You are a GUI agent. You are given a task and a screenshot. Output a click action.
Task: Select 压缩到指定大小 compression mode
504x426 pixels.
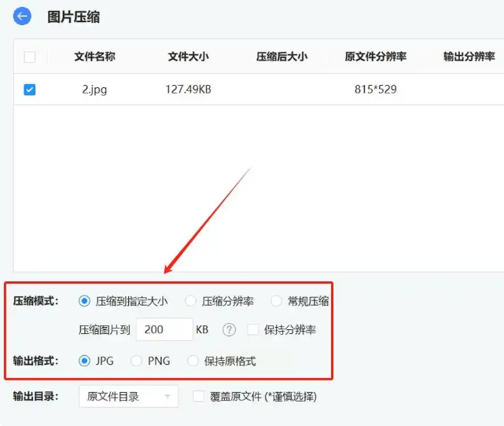click(84, 301)
